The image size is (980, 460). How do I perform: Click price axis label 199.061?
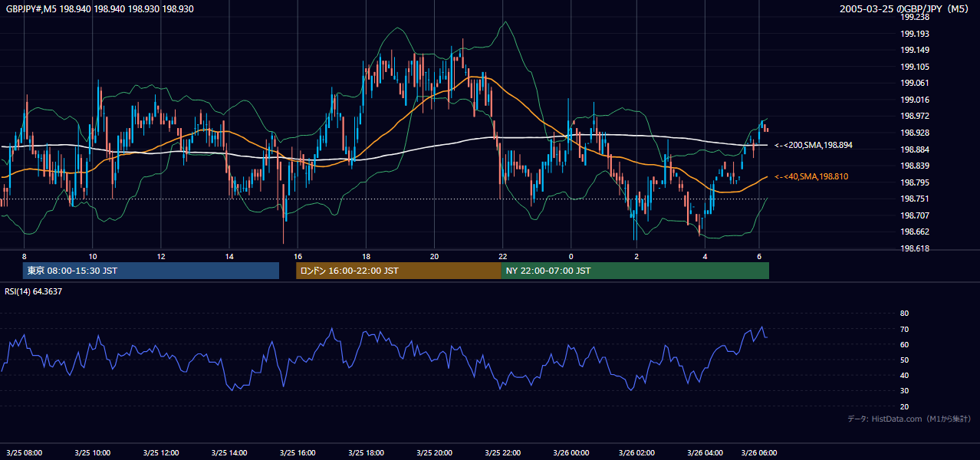914,83
